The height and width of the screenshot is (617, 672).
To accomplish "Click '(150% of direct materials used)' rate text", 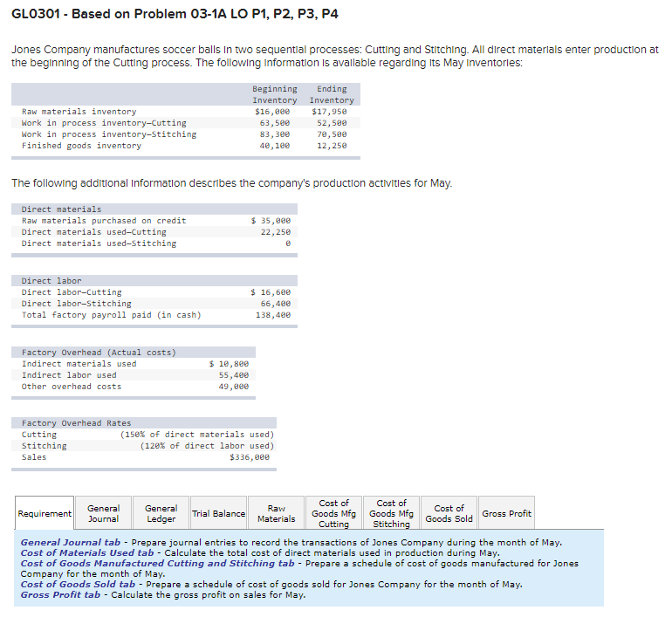I will tap(196, 435).
